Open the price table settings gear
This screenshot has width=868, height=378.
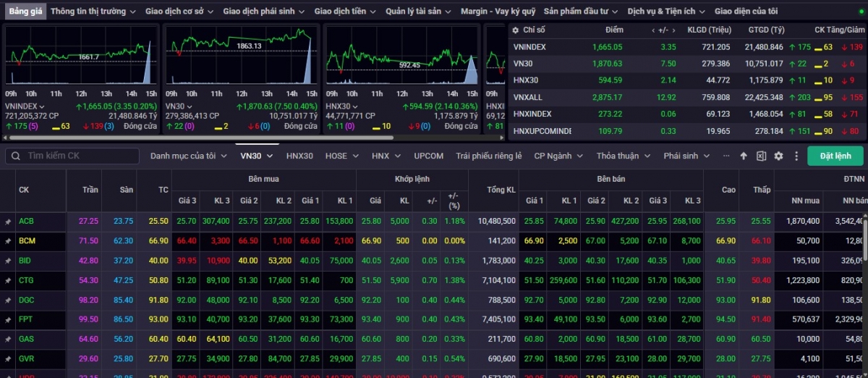(x=778, y=156)
